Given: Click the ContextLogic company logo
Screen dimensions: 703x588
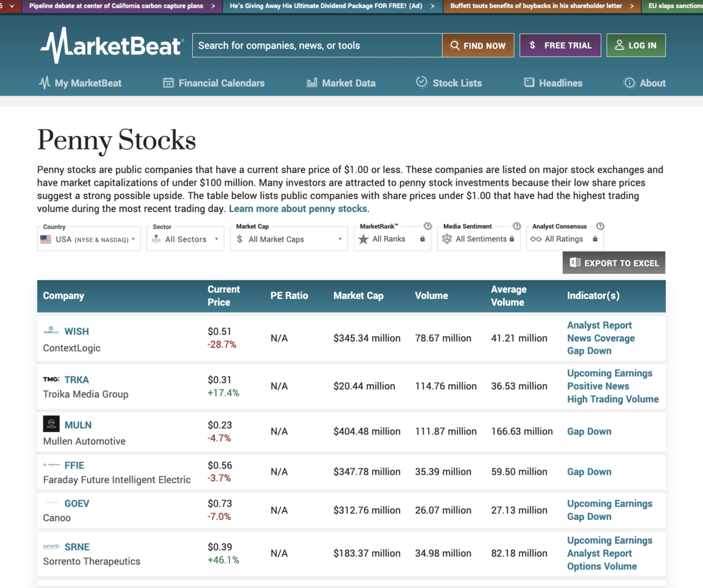Looking at the screenshot, I should (x=50, y=331).
